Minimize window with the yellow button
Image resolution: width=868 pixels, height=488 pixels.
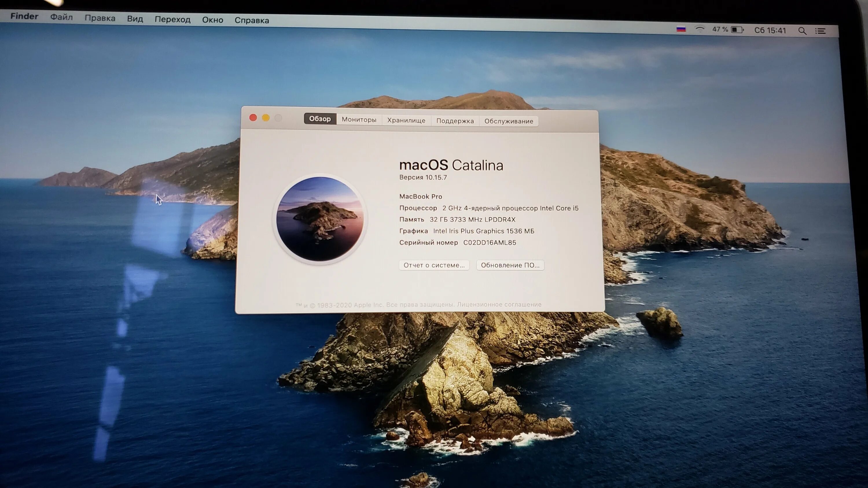(266, 118)
